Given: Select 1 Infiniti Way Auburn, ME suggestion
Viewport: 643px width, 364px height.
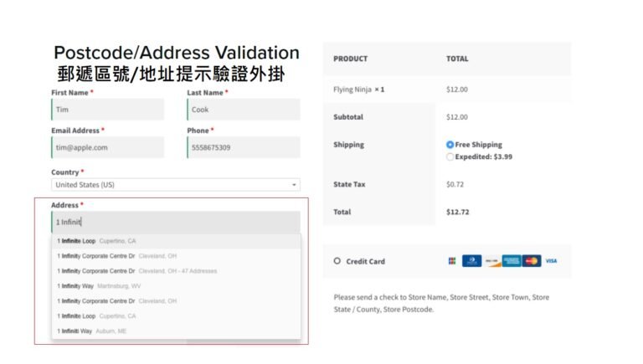Looking at the screenshot, I should coord(92,331).
